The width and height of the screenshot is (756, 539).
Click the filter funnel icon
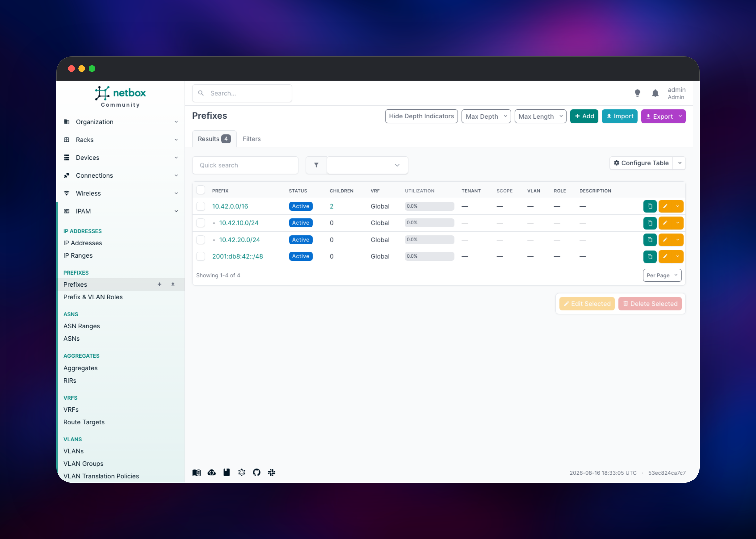316,165
